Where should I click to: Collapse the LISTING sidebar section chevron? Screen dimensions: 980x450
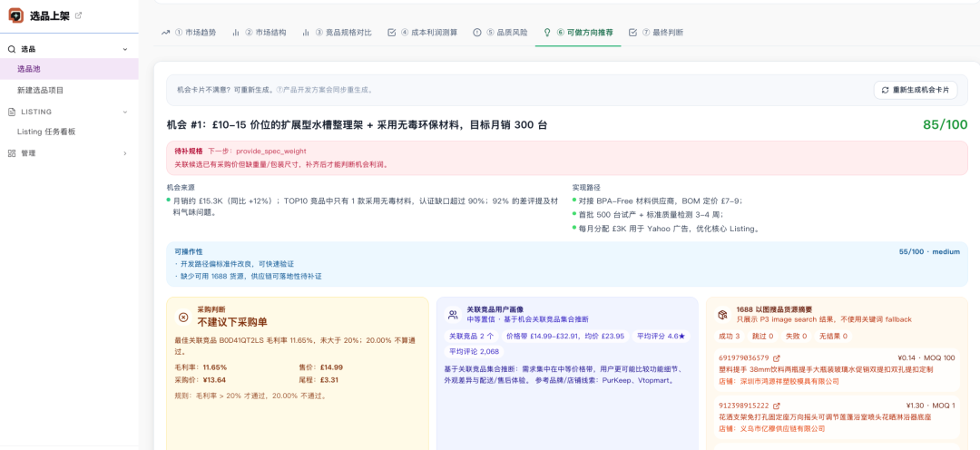pos(125,112)
